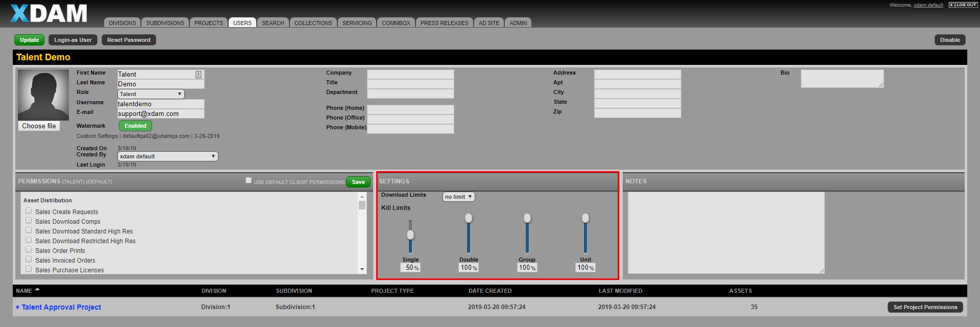Click the permissions list scroll-down arrow
The height and width of the screenshot is (327, 980).
[x=362, y=269]
